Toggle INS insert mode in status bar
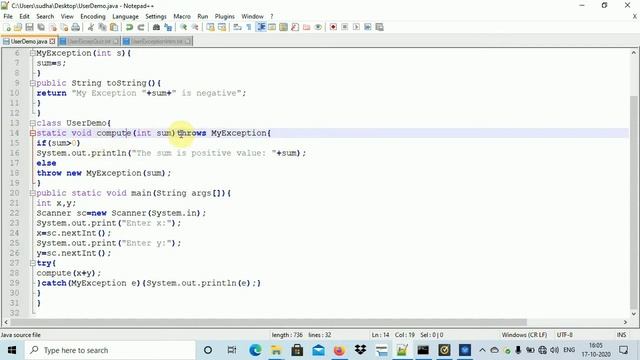Viewport: 640px width, 360px height. 621,335
